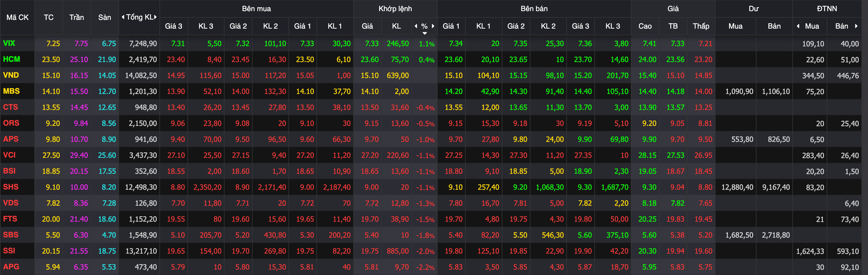Click SBS surplus sell 2,718,80
This screenshot has width=868, height=275.
(776, 235)
